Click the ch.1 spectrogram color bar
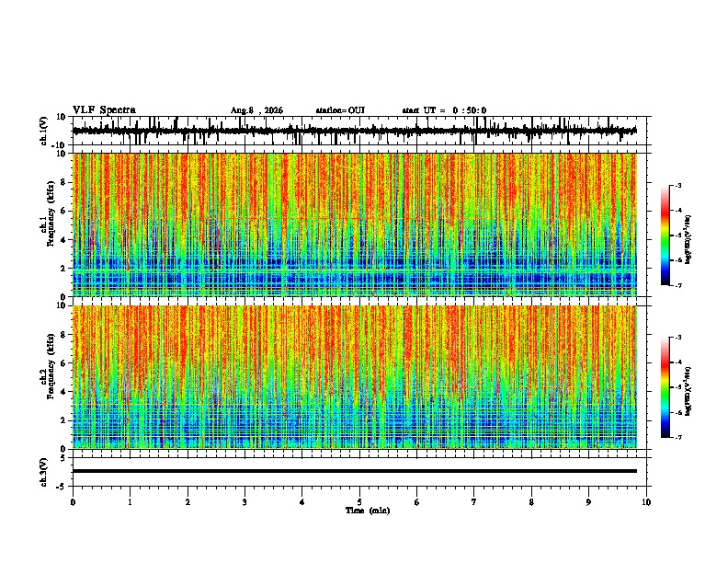The width and height of the screenshot is (728, 563). coord(665,236)
